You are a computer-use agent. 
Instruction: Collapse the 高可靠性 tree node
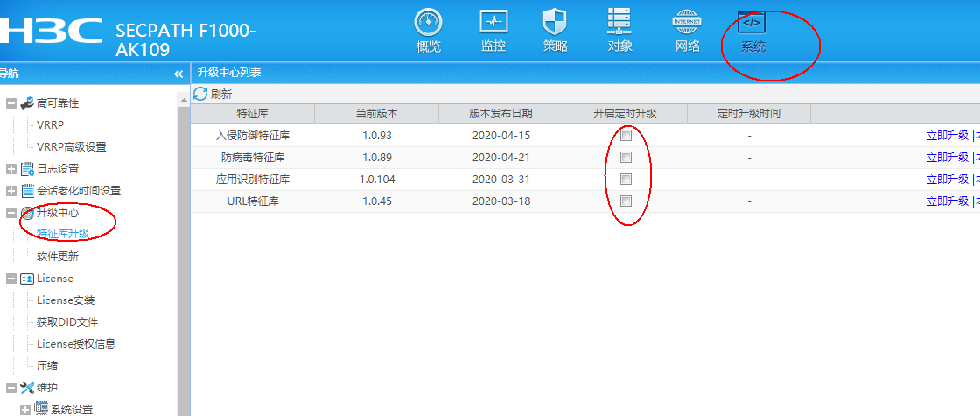(10, 103)
